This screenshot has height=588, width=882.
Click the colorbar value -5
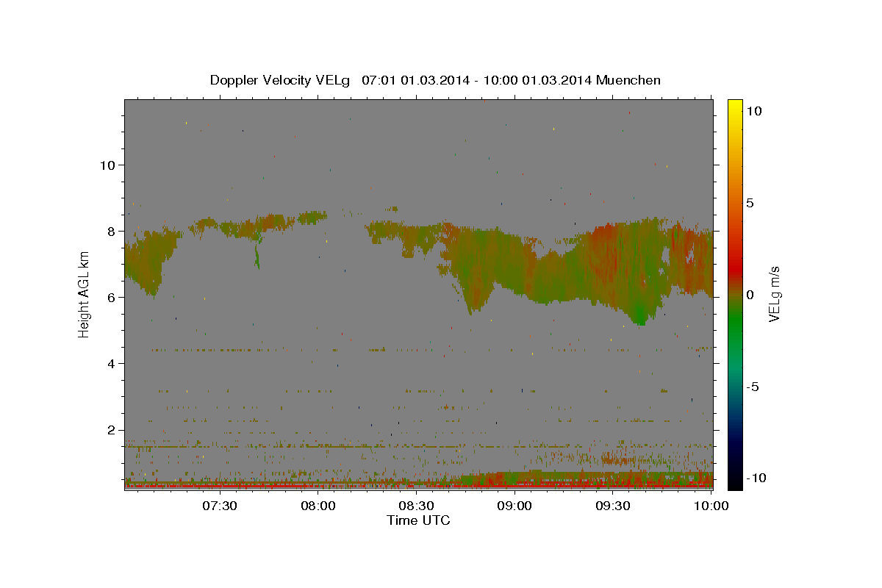(753, 387)
